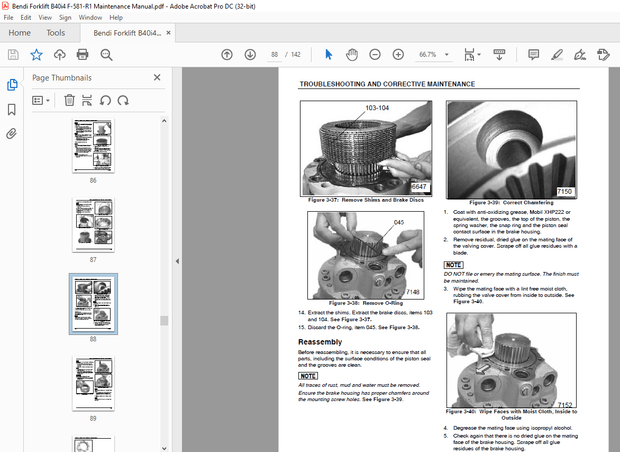
Task: Delete selected page with trash icon
Action: 69,100
